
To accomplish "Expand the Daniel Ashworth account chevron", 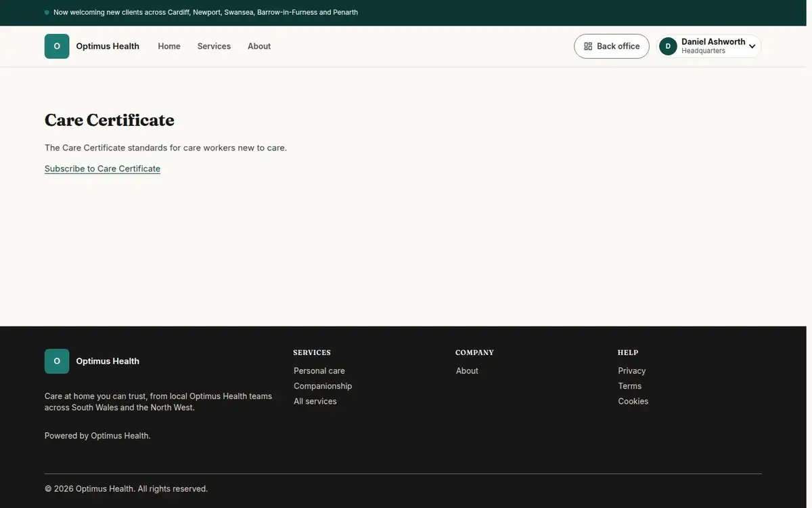I will [x=752, y=47].
